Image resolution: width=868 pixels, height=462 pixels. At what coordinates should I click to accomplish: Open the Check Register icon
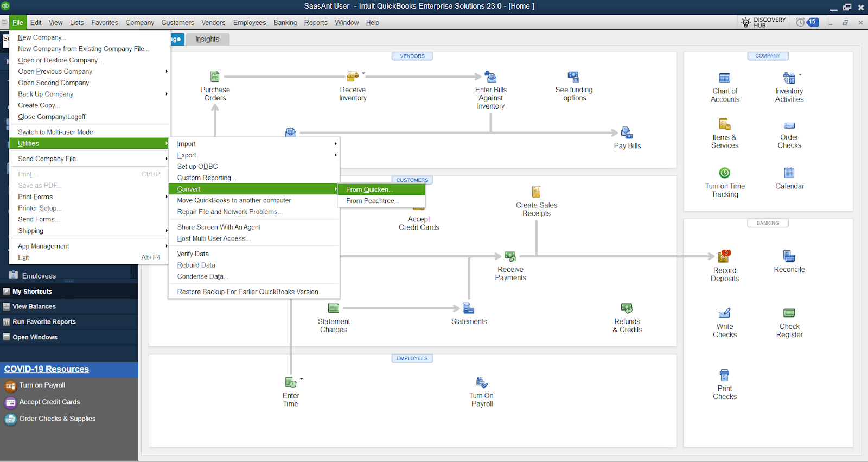tap(789, 313)
